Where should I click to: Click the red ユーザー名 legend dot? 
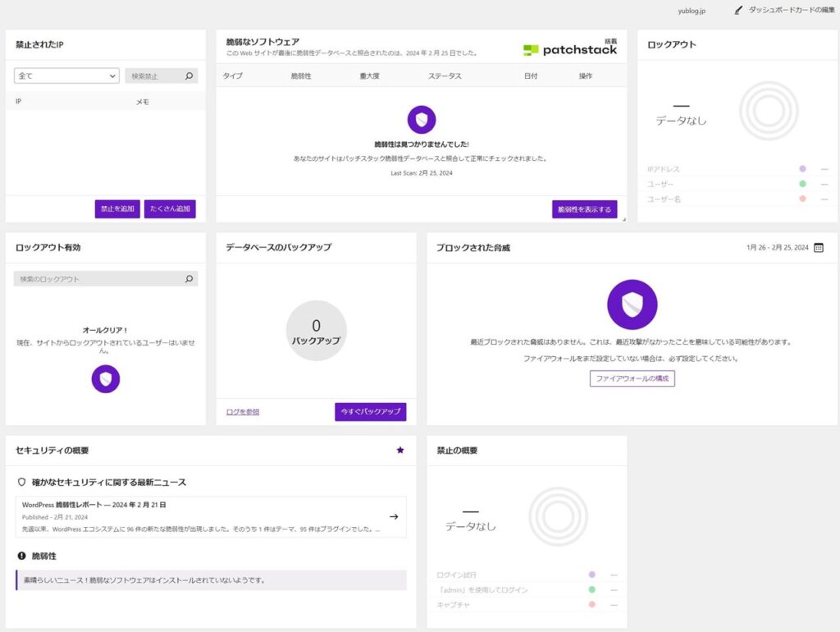point(802,199)
